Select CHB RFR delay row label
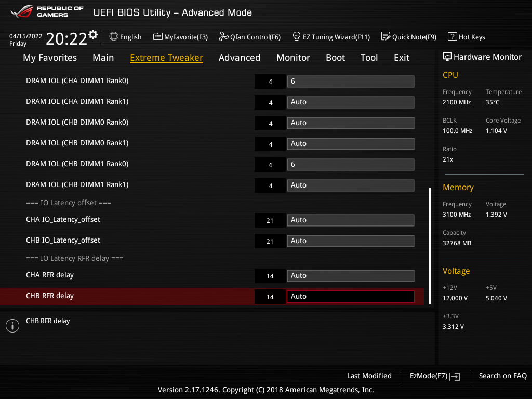Image resolution: width=532 pixels, height=399 pixels. coord(50,296)
